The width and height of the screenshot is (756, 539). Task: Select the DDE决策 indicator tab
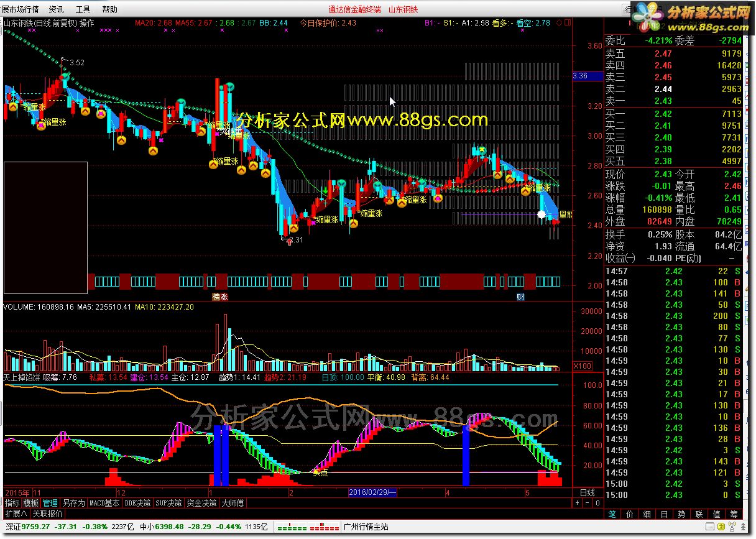click(x=137, y=503)
